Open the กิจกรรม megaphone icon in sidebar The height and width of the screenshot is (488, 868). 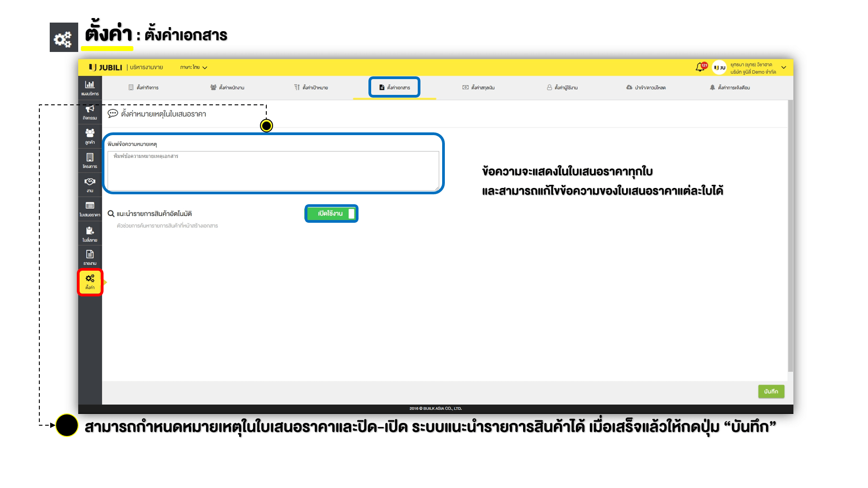coord(90,112)
